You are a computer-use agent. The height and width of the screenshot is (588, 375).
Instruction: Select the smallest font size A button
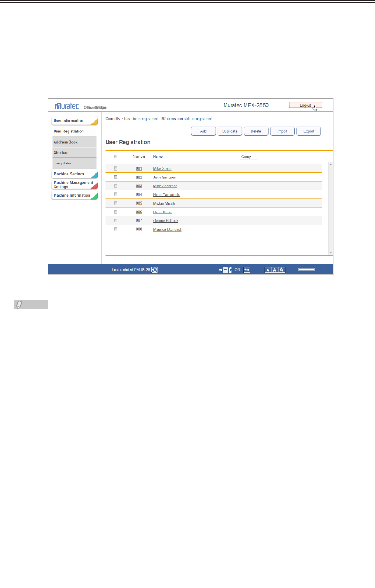pyautogui.click(x=268, y=269)
